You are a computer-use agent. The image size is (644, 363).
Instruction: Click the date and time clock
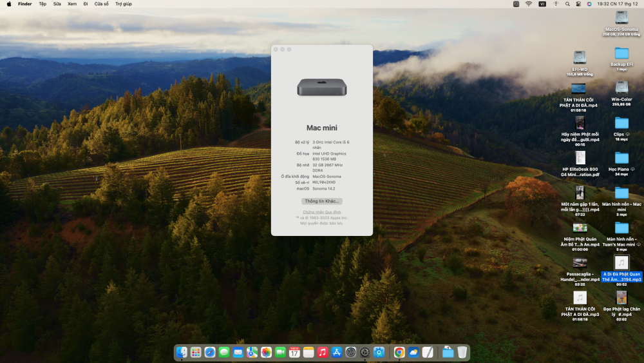618,4
